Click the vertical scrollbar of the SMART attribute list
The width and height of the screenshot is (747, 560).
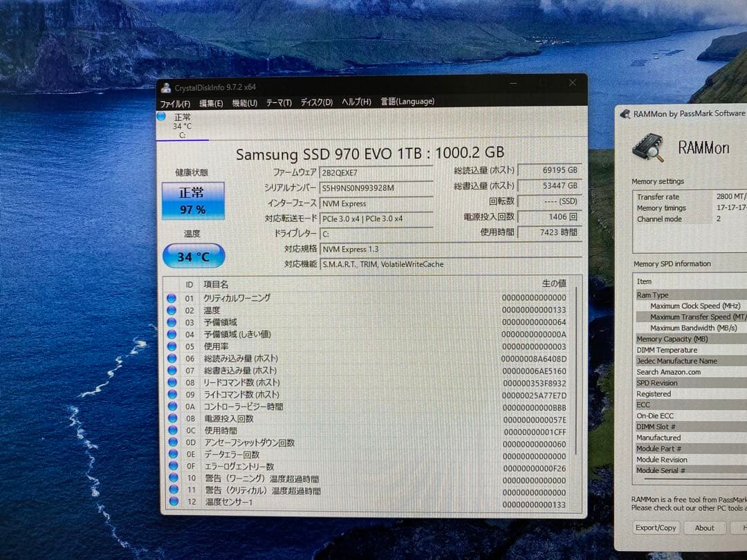coord(577,371)
